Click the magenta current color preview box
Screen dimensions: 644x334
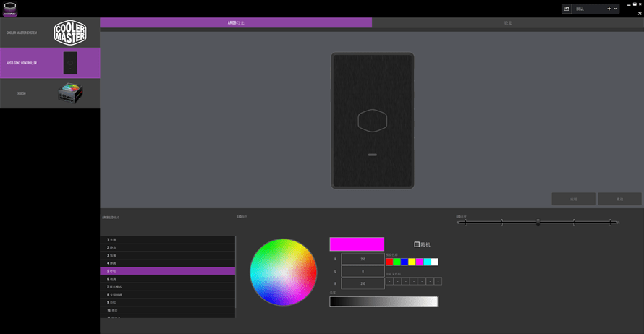(x=357, y=244)
